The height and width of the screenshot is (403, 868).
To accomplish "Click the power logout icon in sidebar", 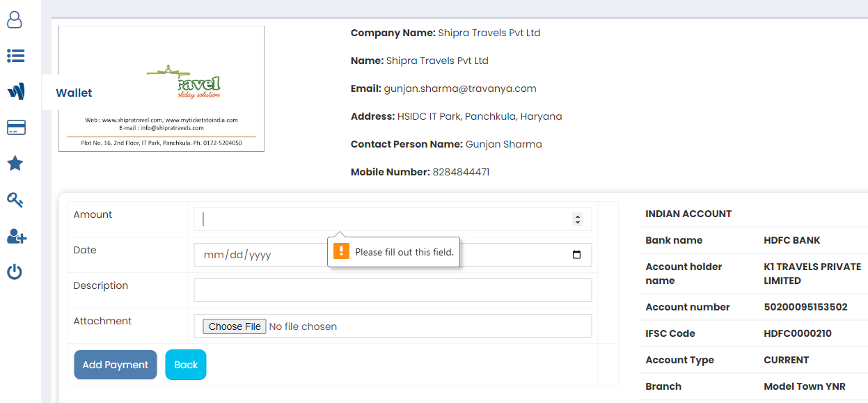I will click(15, 271).
